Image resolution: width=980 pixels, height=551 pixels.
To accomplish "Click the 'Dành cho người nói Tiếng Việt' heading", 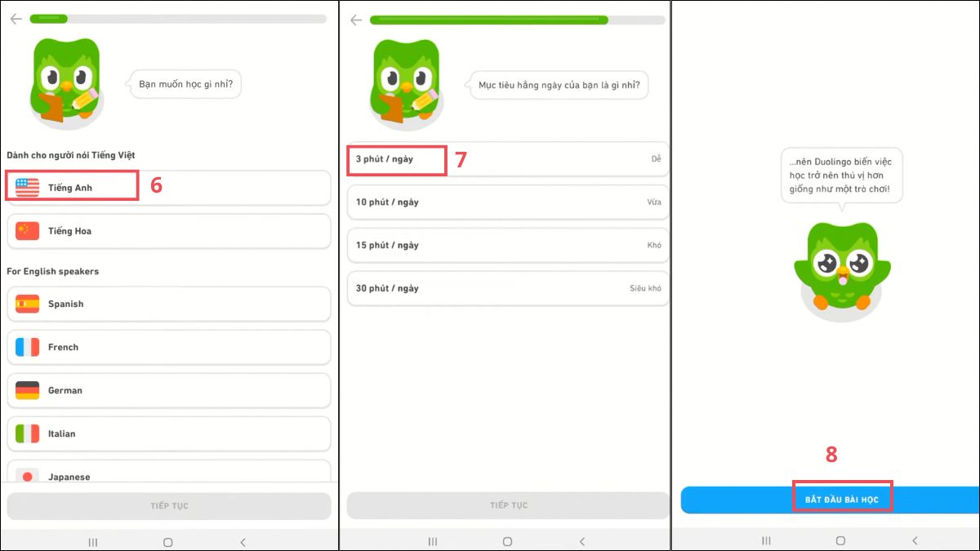I will pyautogui.click(x=72, y=155).
